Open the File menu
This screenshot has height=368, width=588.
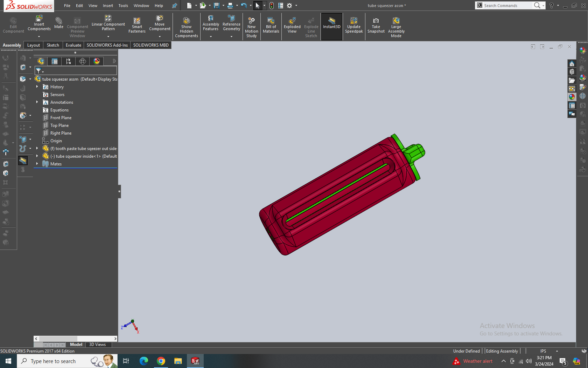(x=67, y=6)
